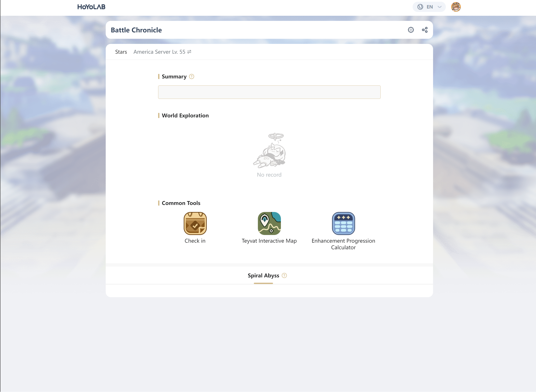536x392 pixels.
Task: Click the share icon in Battle Chronicle
Action: coord(425,30)
